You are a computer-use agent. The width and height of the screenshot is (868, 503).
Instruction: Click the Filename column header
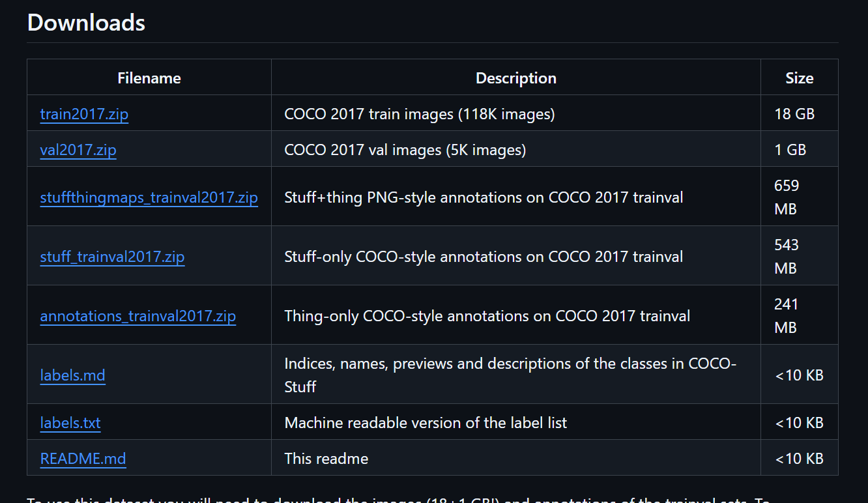click(149, 78)
